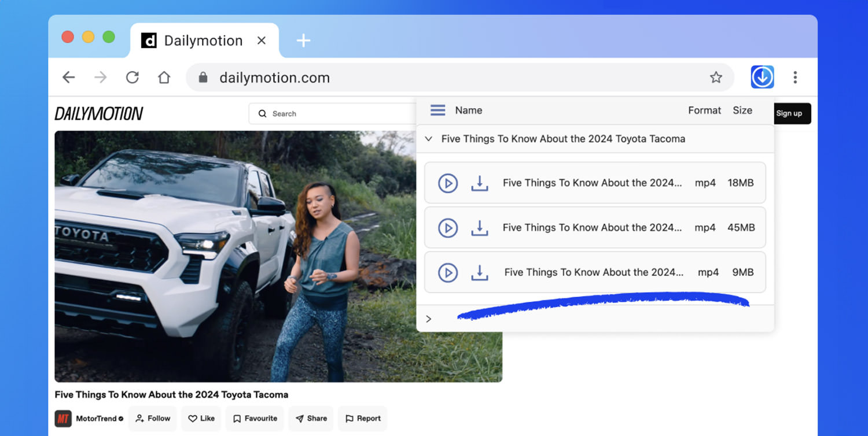Viewport: 868px width, 436px height.
Task: Select the 9MB file name text
Action: (x=594, y=272)
